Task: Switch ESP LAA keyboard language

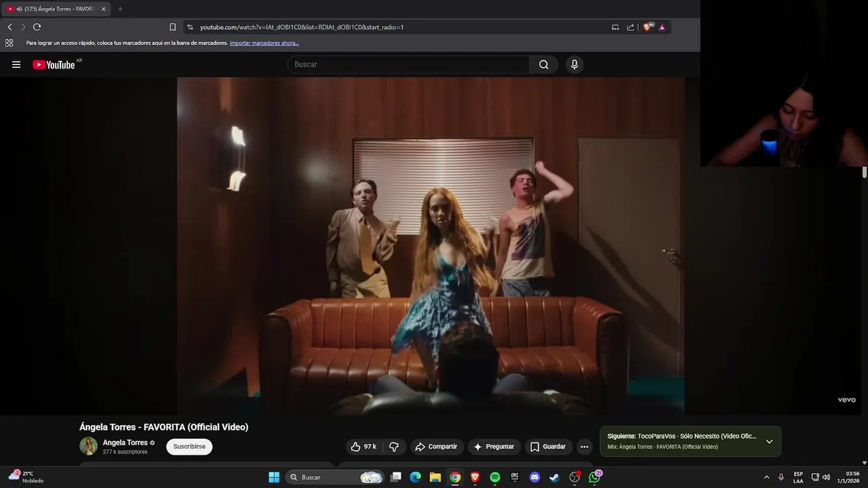Action: coord(798,477)
